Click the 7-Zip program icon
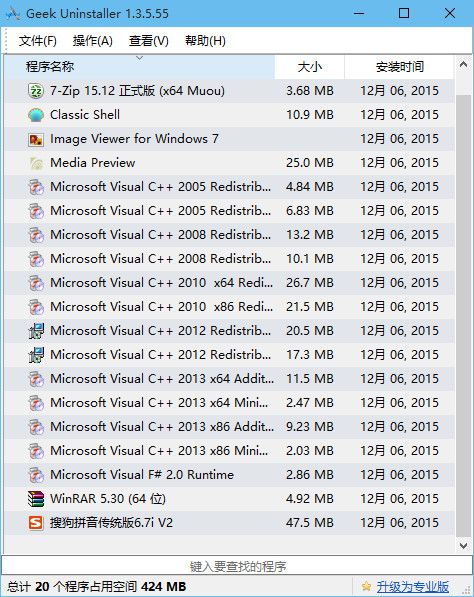The width and height of the screenshot is (474, 597). (x=36, y=91)
